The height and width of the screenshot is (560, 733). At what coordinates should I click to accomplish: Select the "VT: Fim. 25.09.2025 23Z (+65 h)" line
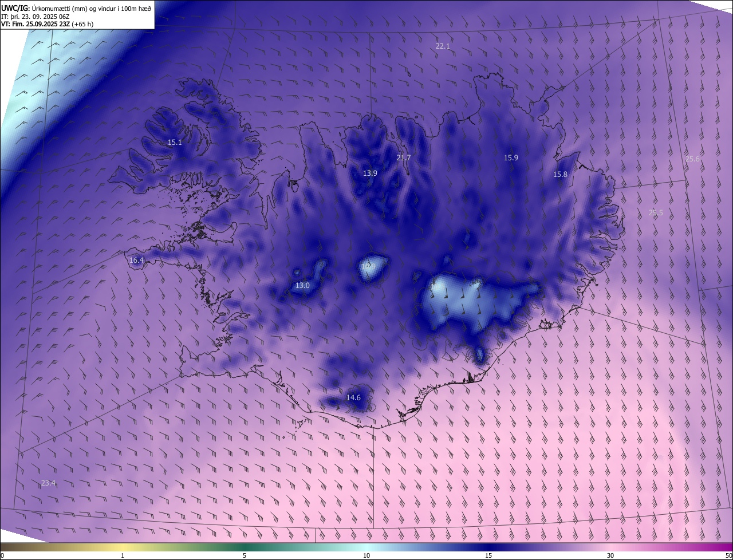click(47, 24)
